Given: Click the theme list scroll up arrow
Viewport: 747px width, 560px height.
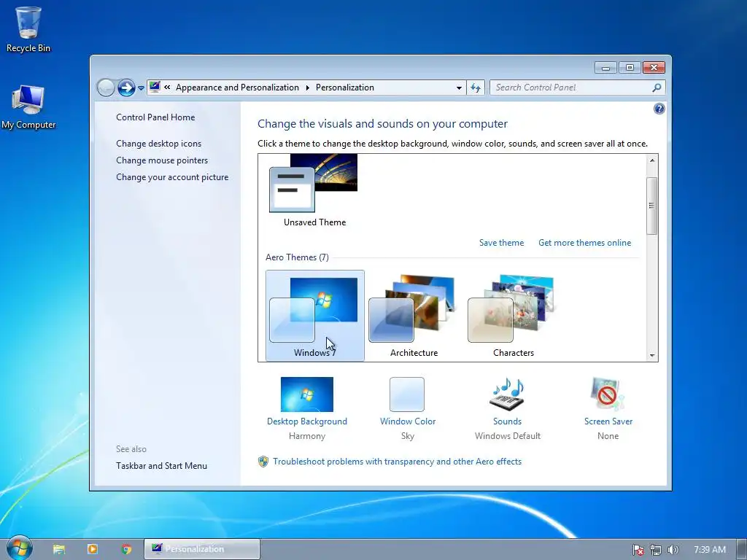Looking at the screenshot, I should coord(652,160).
